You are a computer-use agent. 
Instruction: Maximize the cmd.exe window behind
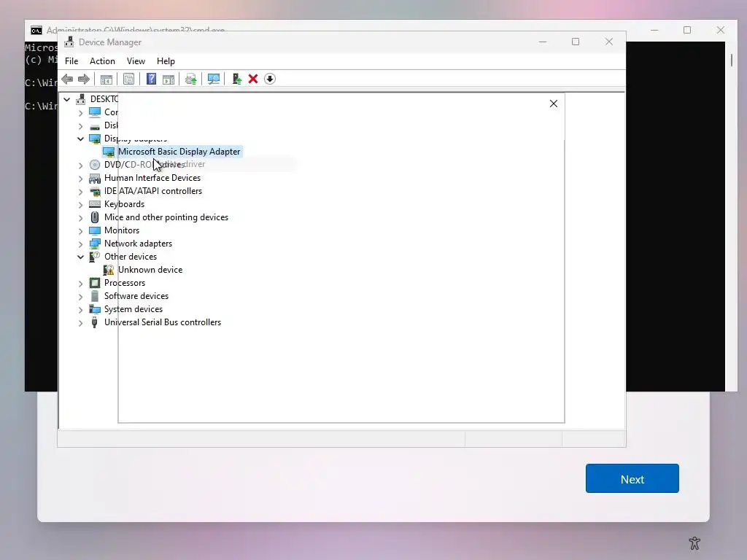(x=687, y=30)
